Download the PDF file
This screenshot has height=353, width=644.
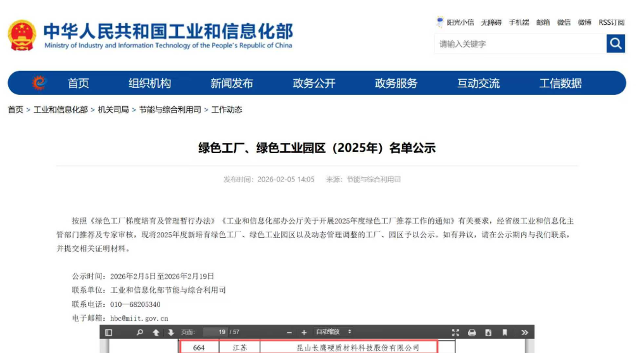point(488,333)
